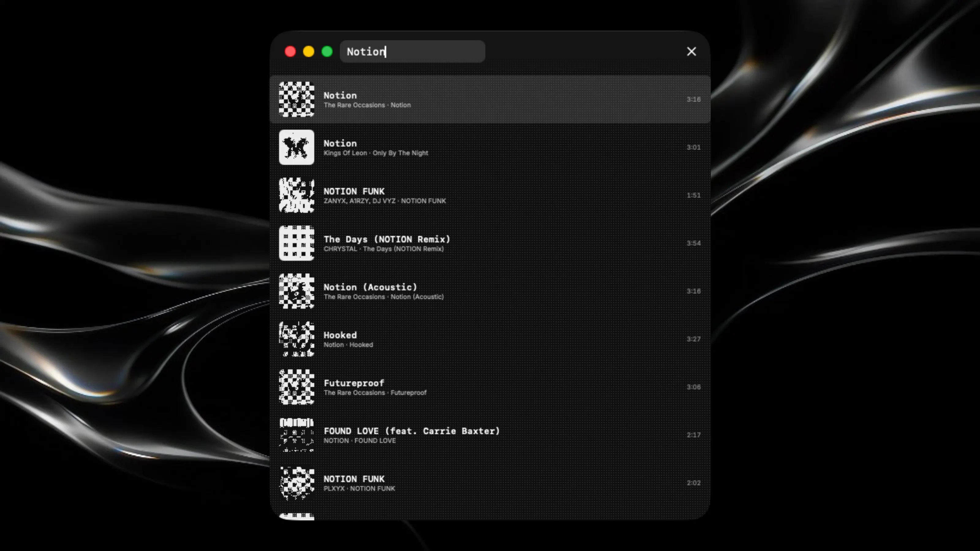980x551 pixels.
Task: Close window with red traffic light button
Action: (290, 51)
